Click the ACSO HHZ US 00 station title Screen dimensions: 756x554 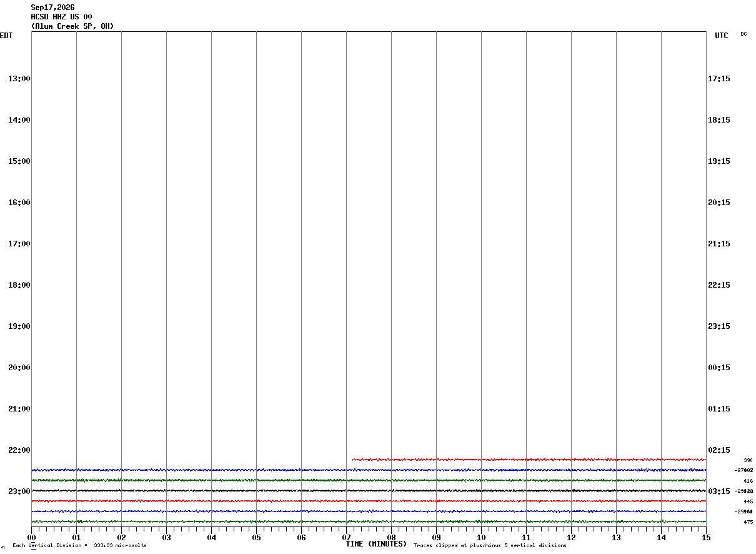(x=61, y=17)
